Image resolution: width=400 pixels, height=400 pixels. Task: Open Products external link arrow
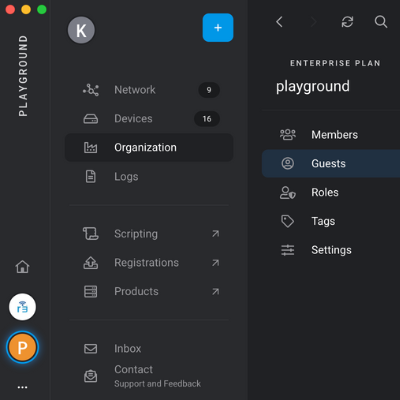coord(216,291)
